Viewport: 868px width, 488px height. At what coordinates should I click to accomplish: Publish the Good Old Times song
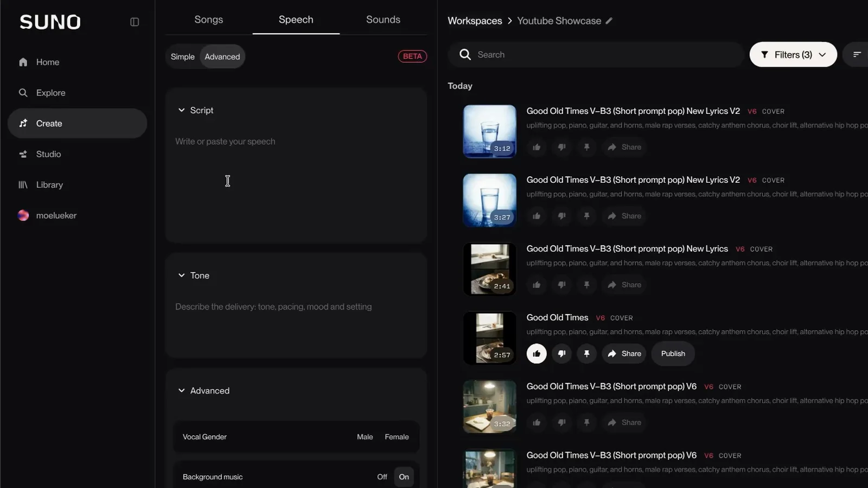coord(673,354)
